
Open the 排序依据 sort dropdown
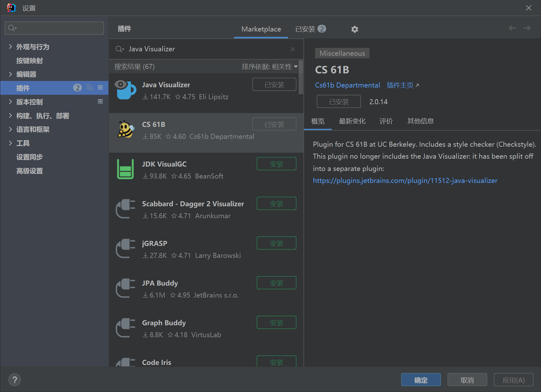pos(269,67)
